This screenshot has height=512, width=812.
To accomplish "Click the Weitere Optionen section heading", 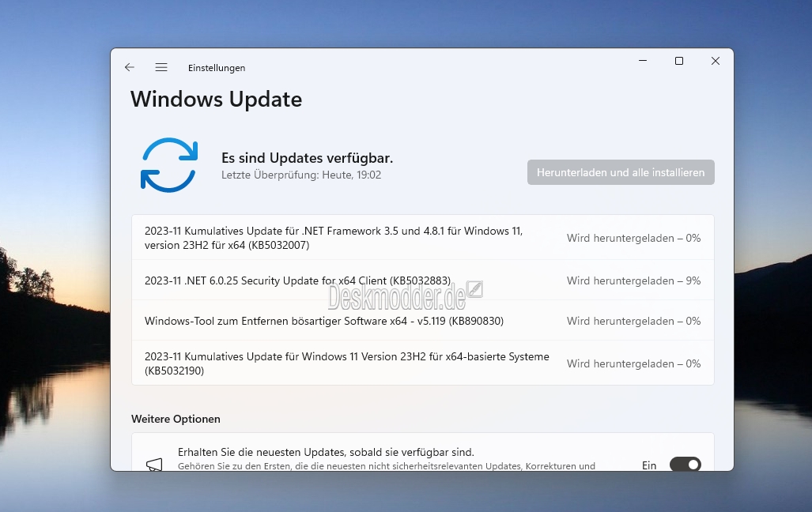I will pyautogui.click(x=176, y=419).
